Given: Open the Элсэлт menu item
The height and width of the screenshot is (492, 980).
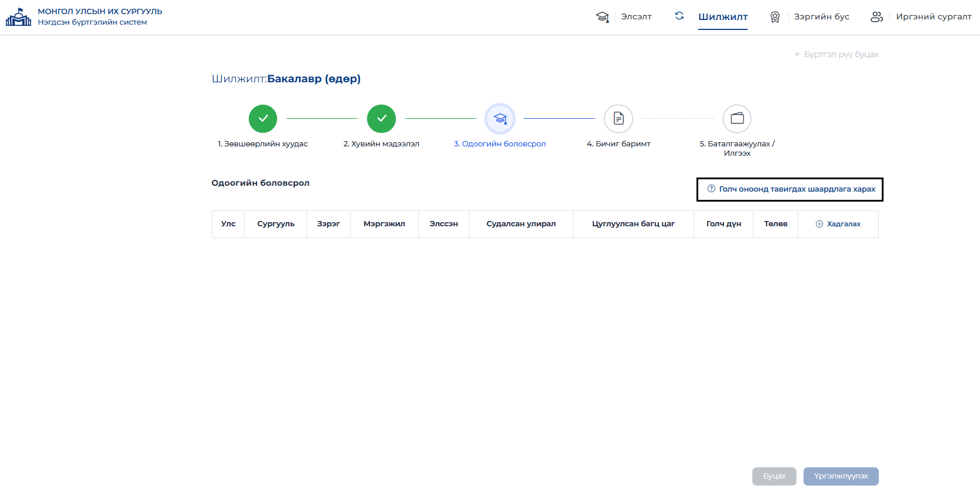Looking at the screenshot, I should tap(636, 16).
